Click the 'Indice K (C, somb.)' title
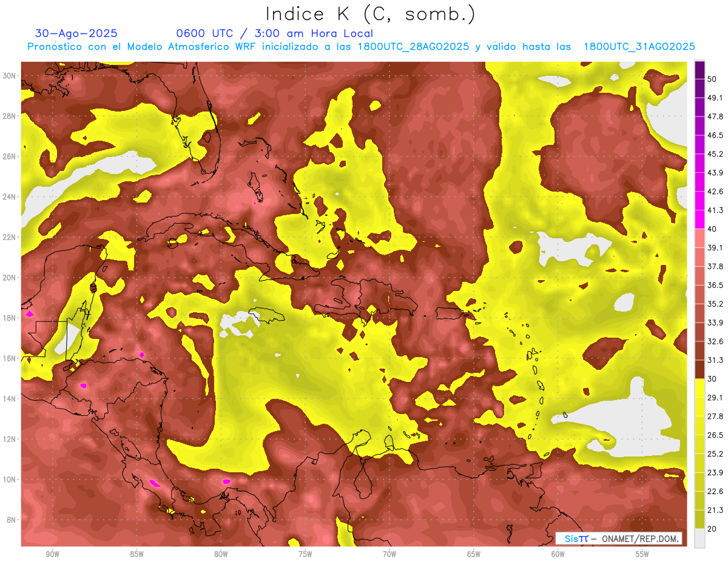 (371, 14)
